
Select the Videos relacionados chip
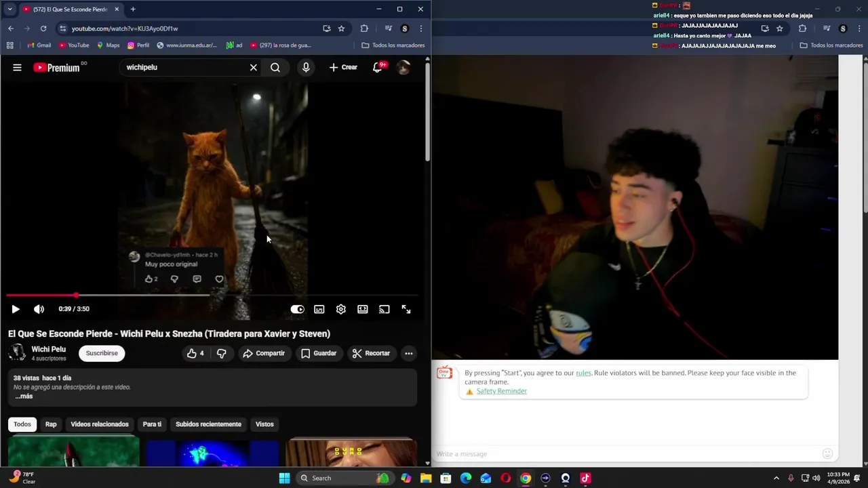100,424
